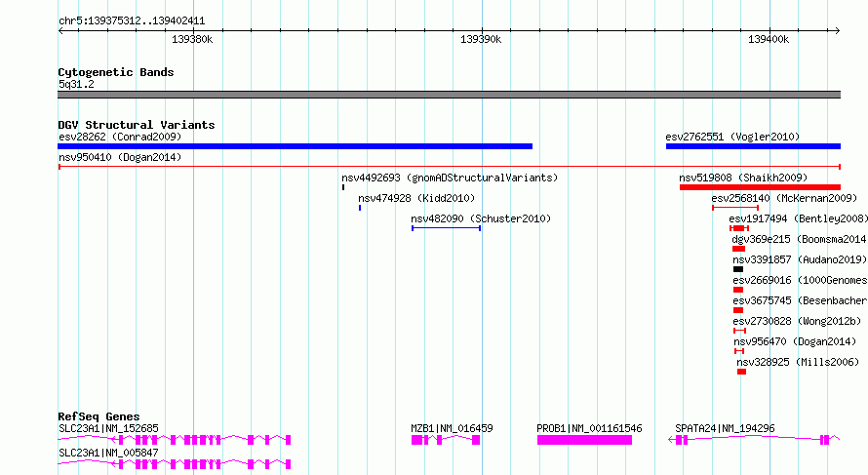Select the red esv2568140 span glyph

[x=735, y=208]
